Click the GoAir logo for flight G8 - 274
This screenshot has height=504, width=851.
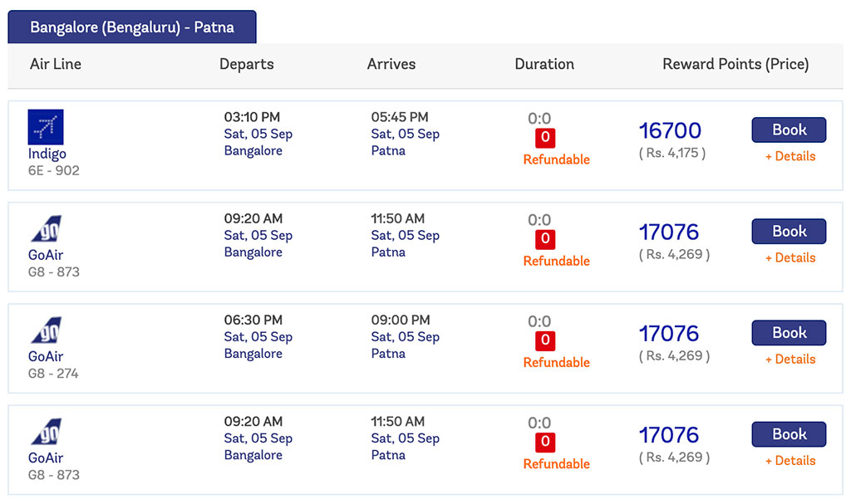[47, 330]
